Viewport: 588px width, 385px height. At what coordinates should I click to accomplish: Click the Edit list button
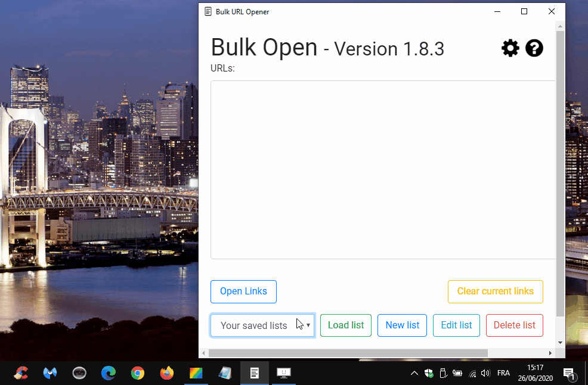pyautogui.click(x=456, y=325)
